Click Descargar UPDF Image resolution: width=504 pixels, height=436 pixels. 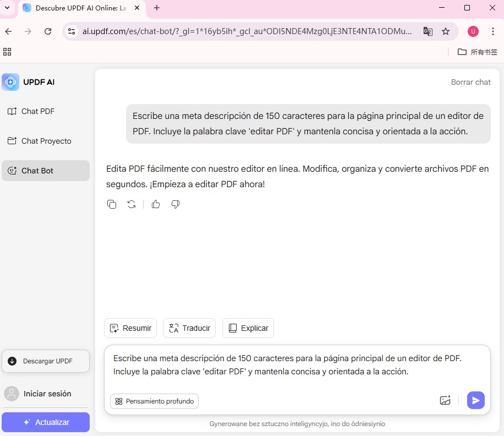(x=46, y=361)
